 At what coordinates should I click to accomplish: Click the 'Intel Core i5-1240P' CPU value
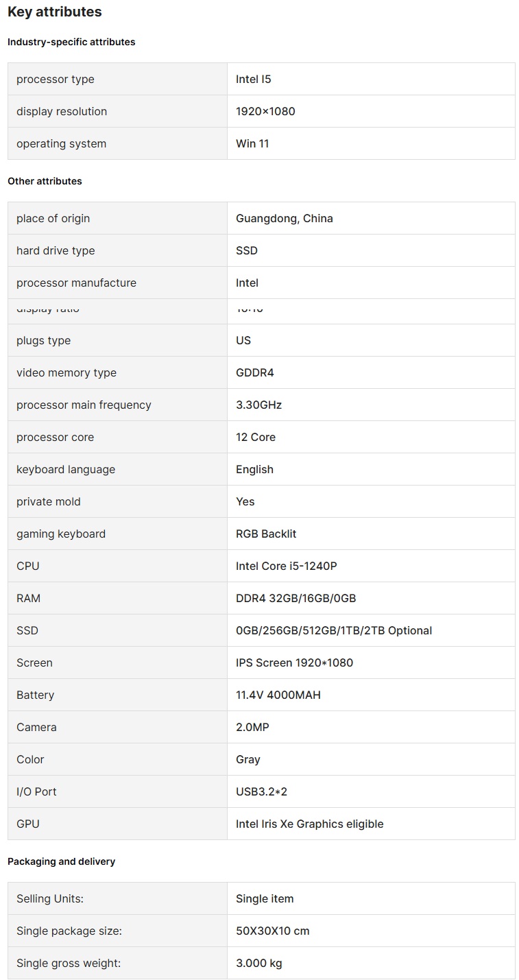pos(286,566)
